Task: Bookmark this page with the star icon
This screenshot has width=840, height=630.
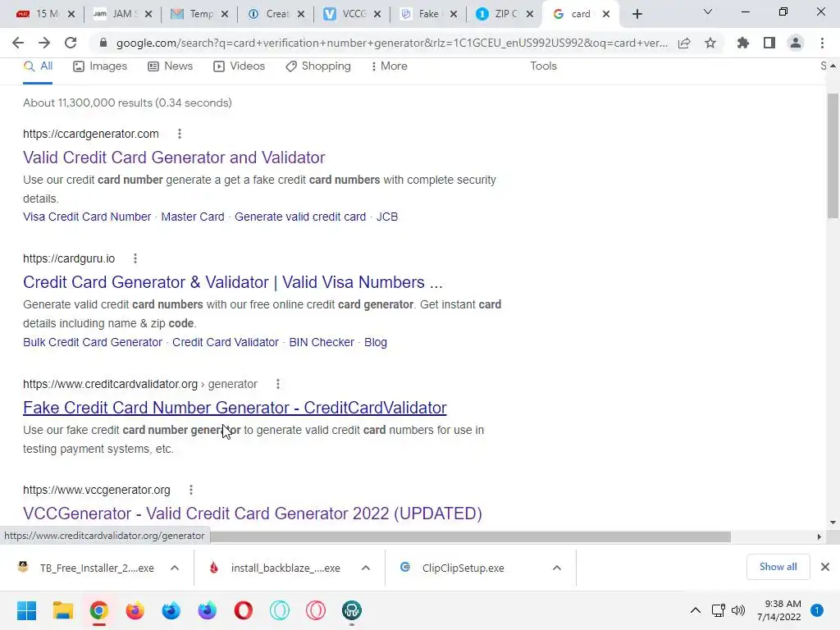Action: (710, 43)
